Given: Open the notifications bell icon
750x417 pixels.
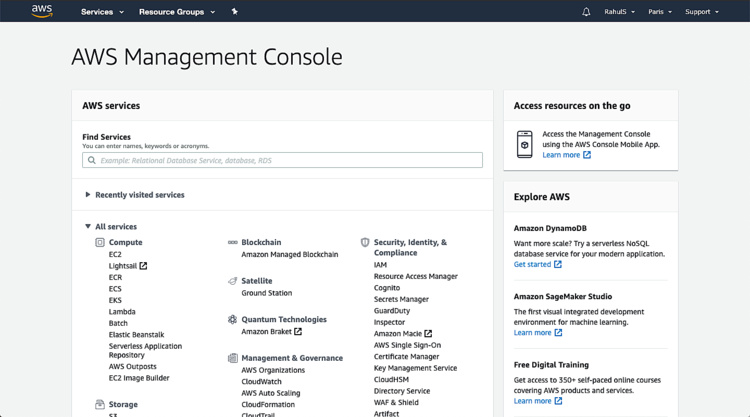Looking at the screenshot, I should point(586,12).
